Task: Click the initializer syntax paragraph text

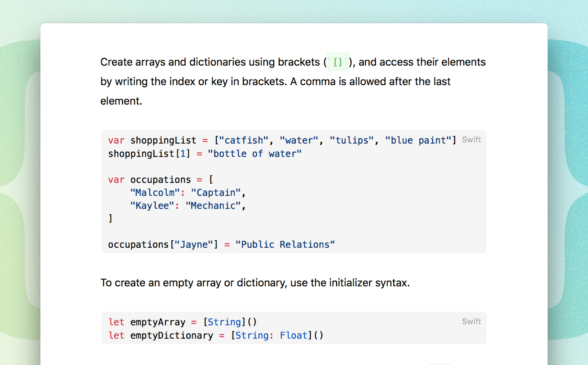Action: point(255,283)
